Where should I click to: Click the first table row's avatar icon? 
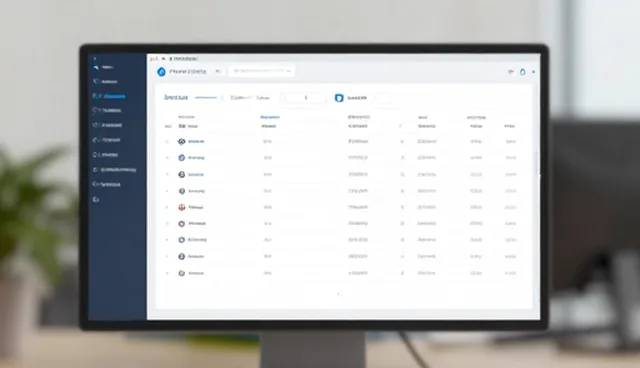click(x=182, y=142)
